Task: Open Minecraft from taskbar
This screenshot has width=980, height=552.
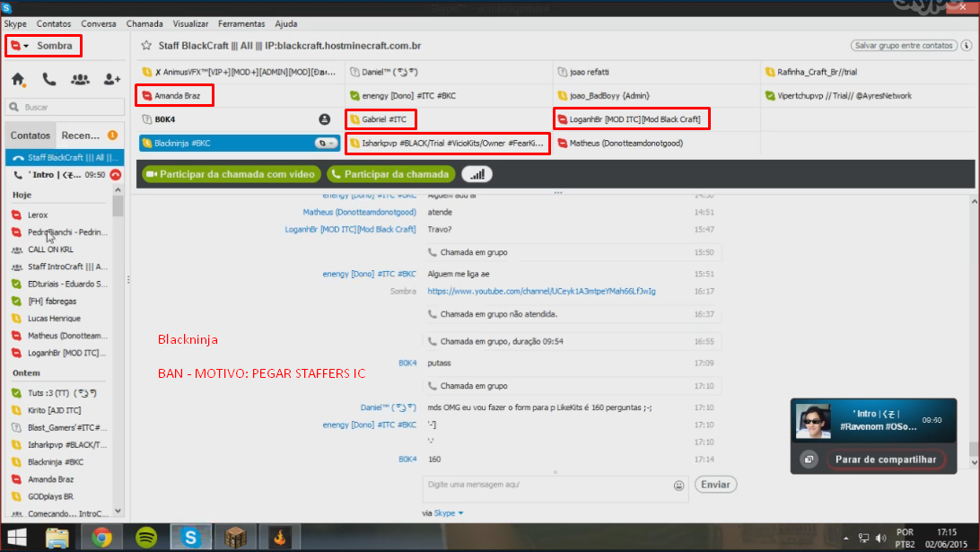Action: (236, 538)
